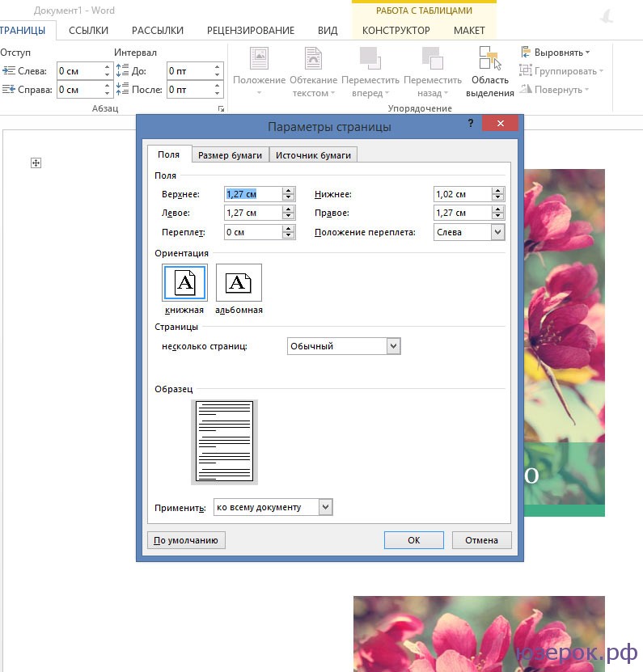Click the Левое margin input field
The height and width of the screenshot is (672, 643).
pos(253,213)
